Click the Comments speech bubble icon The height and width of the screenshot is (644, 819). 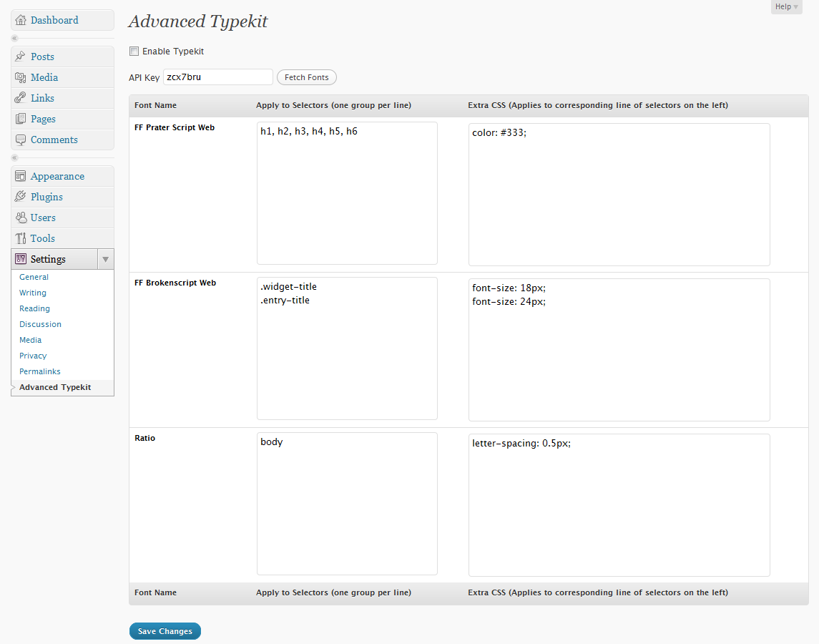[21, 140]
